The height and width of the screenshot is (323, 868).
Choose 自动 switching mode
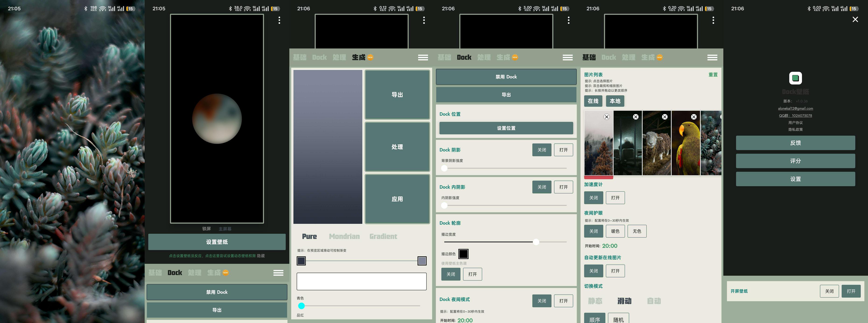click(x=654, y=301)
